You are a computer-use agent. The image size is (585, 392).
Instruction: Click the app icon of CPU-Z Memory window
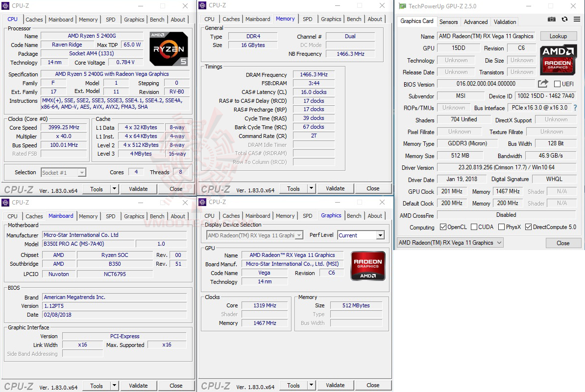tap(202, 5)
